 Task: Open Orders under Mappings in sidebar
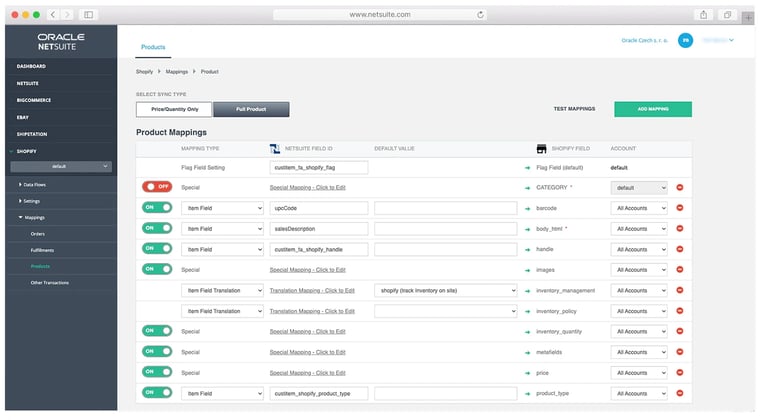[x=38, y=234]
